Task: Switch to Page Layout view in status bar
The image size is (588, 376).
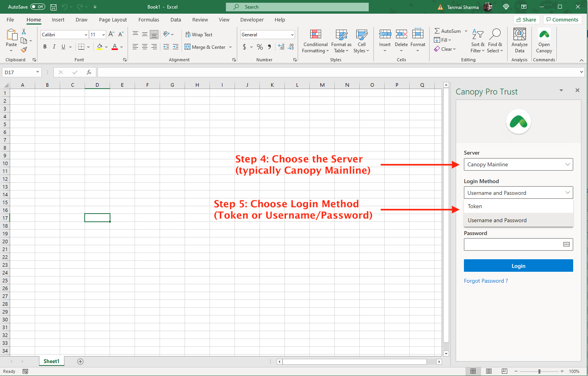Action: [x=489, y=371]
